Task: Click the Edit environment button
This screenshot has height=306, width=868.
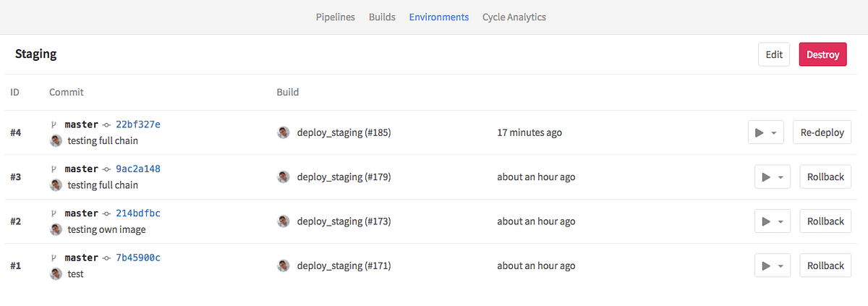Action: [x=774, y=55]
